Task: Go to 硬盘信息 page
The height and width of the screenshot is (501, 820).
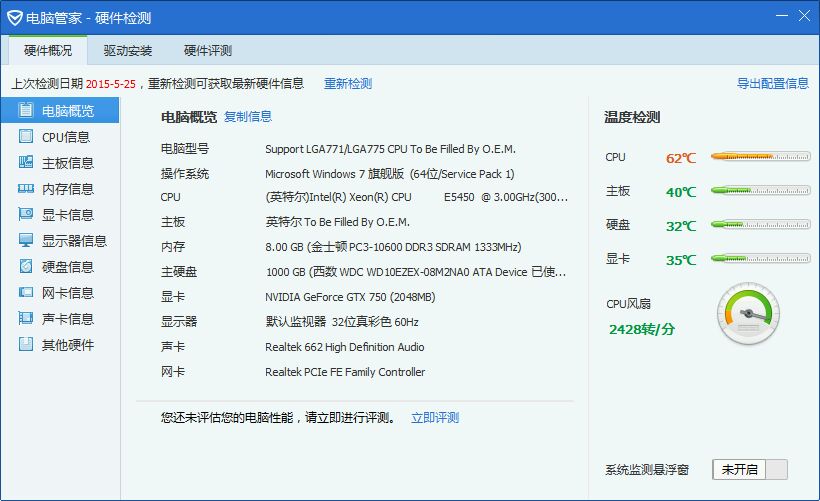Action: pos(60,267)
